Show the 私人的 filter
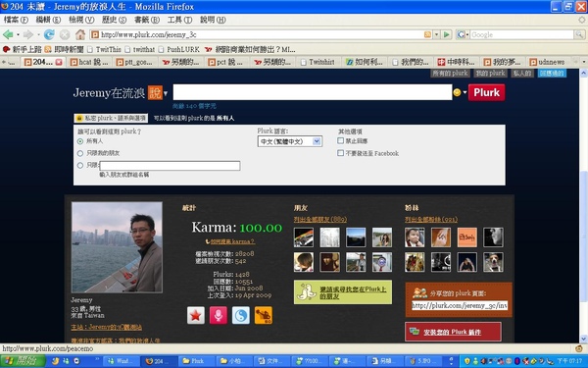 point(522,74)
